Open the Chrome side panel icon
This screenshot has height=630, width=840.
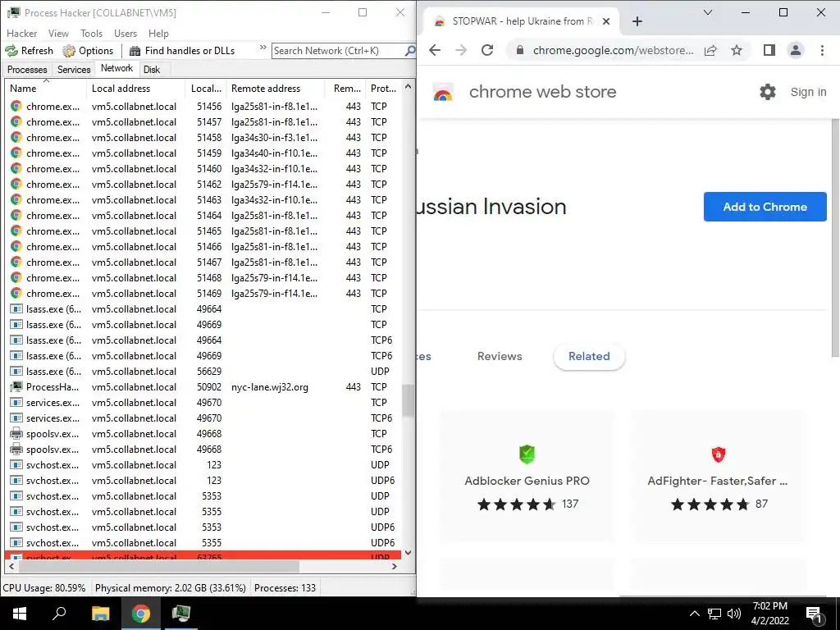click(x=769, y=50)
